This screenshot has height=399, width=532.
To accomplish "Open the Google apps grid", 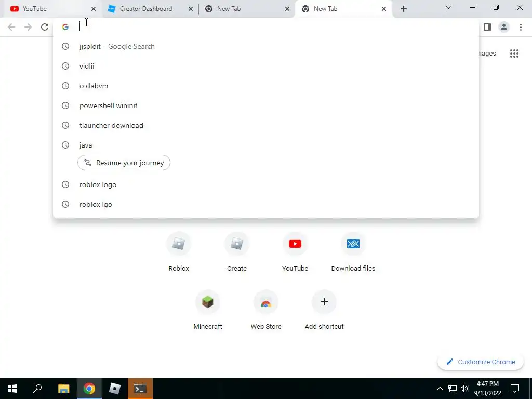I will click(514, 54).
